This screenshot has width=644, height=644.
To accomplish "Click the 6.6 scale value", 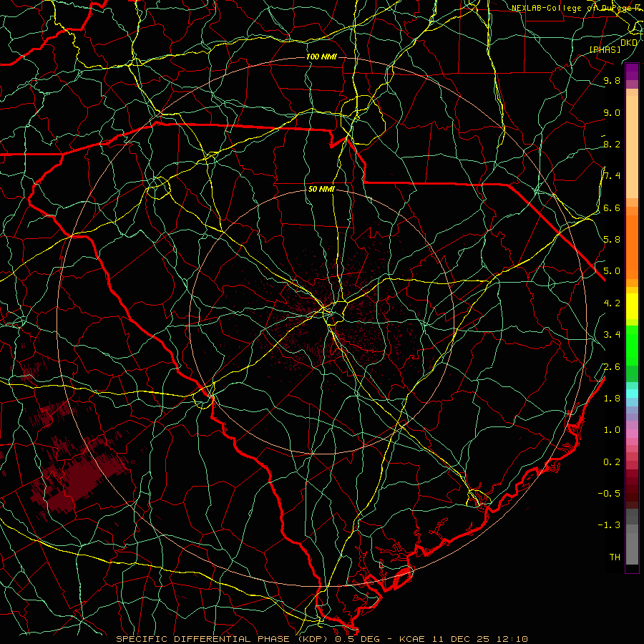I will click(612, 208).
